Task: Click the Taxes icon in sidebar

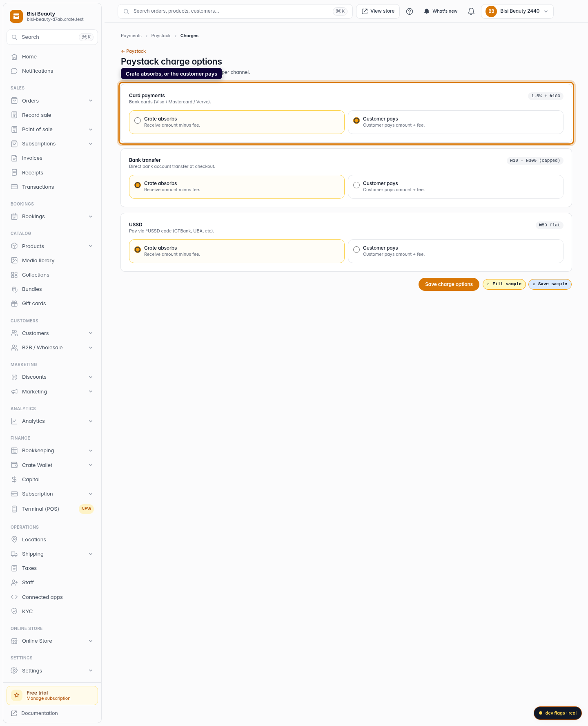Action: pos(14,568)
